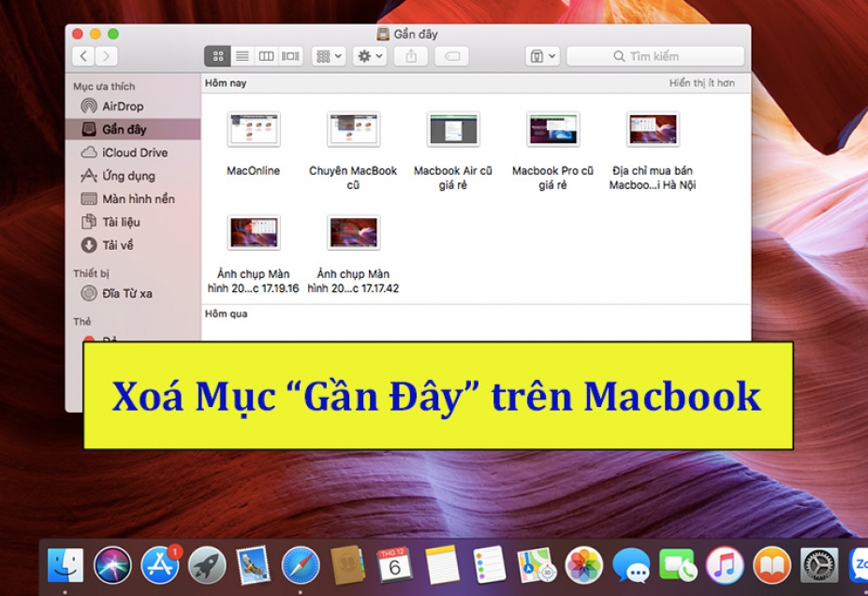Open Launchpad rocket icon in dock
The image size is (868, 596).
[x=207, y=565]
